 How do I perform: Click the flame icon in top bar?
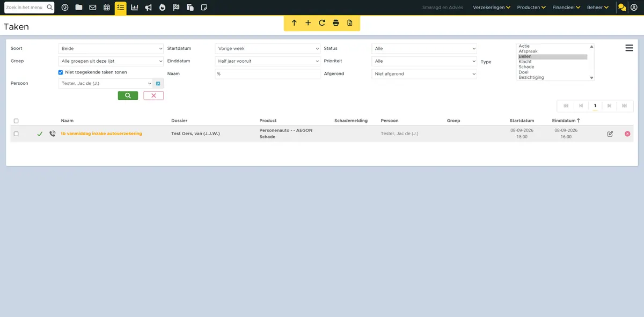pyautogui.click(x=163, y=8)
